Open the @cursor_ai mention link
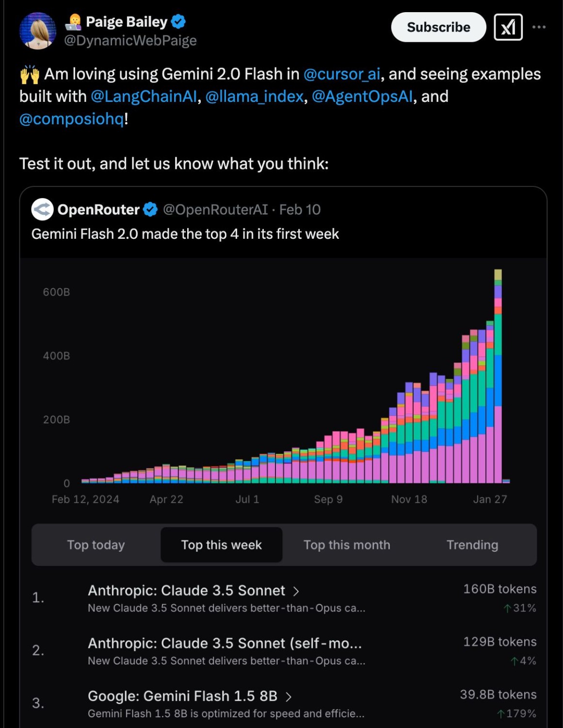563x728 pixels. click(342, 74)
